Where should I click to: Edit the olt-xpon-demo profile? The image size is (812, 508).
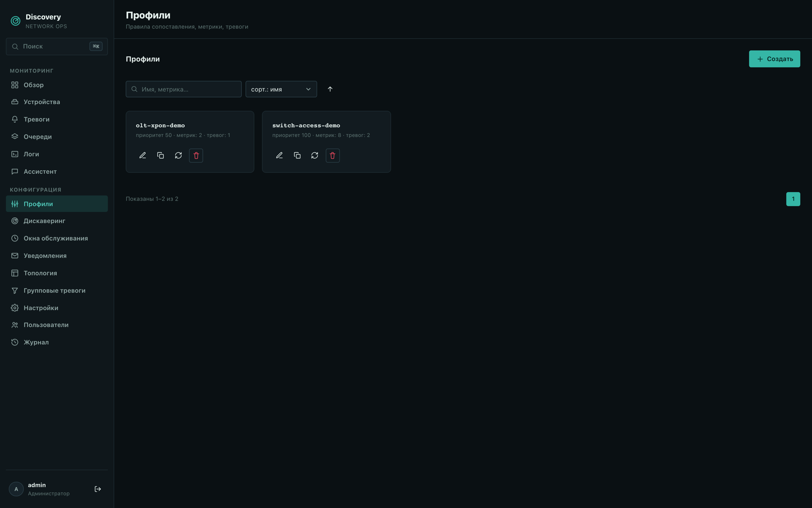tap(143, 155)
